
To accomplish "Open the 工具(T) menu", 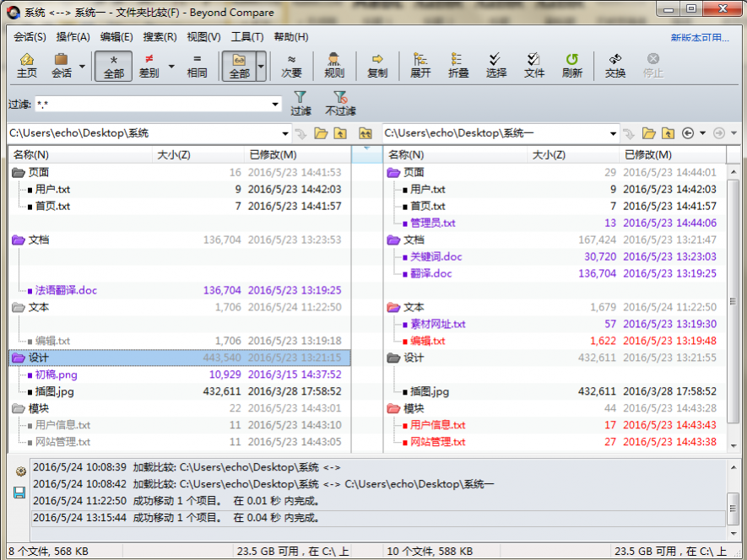I will pos(247,37).
